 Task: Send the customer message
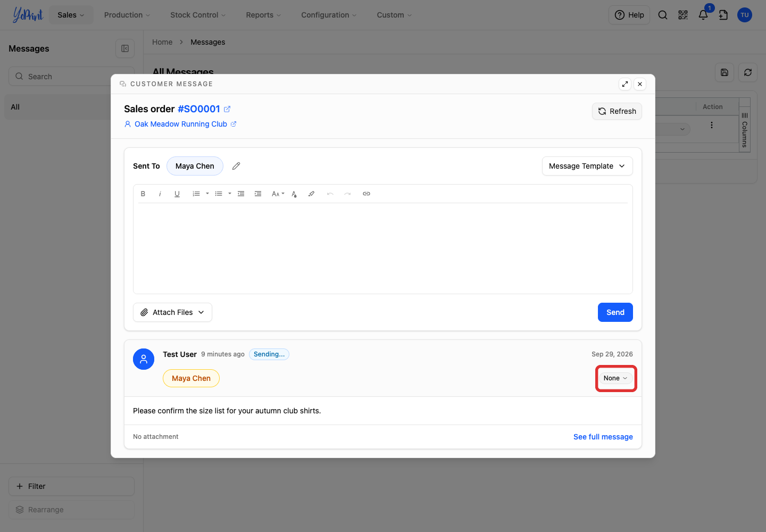click(x=615, y=312)
